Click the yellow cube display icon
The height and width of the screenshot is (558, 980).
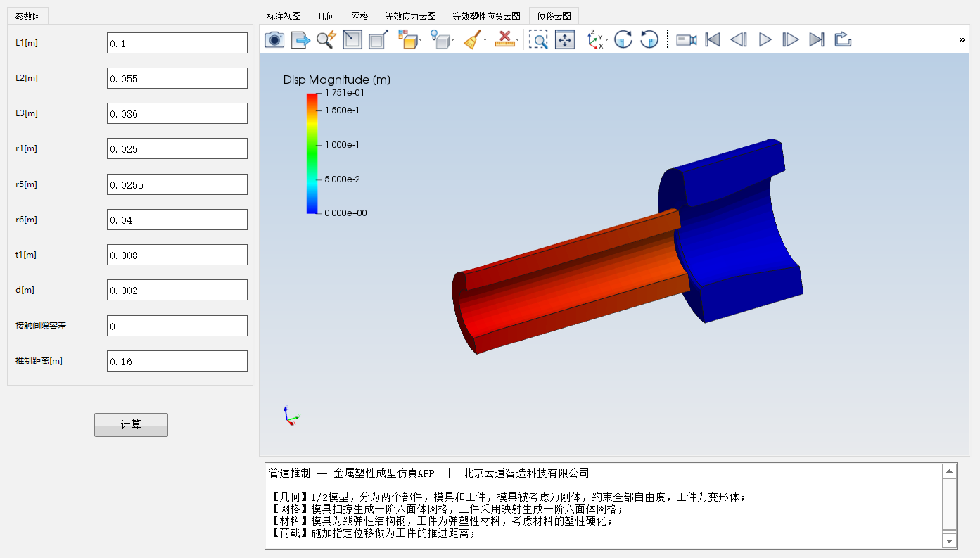407,39
